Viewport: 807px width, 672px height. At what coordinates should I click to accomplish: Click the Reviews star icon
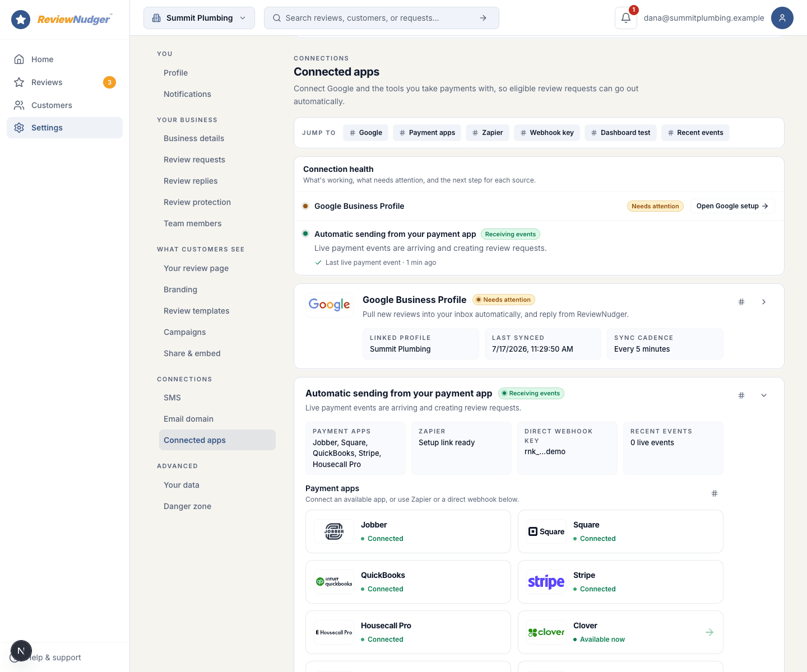[x=19, y=82]
